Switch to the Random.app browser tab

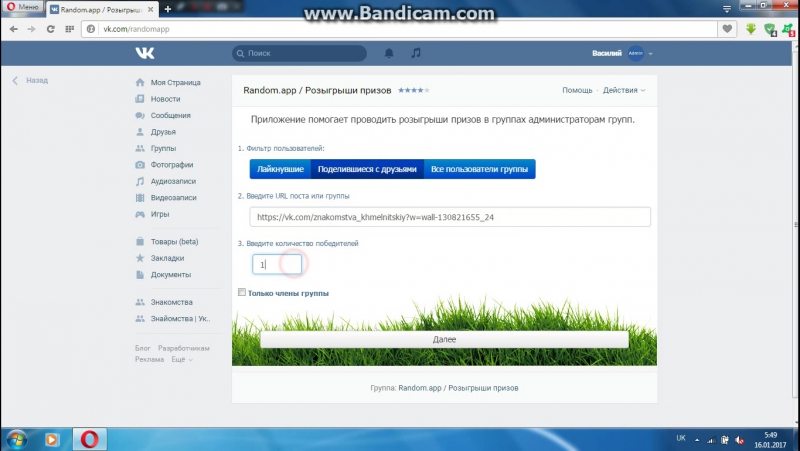point(102,9)
